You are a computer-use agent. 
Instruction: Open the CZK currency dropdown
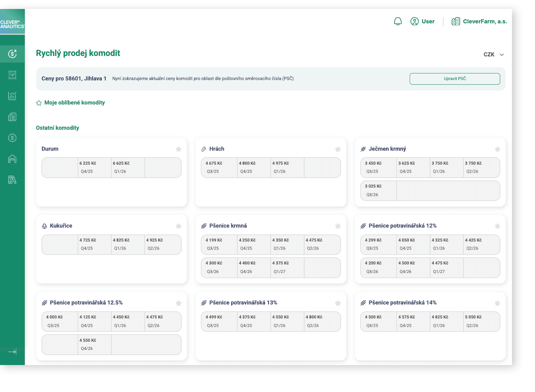coord(494,55)
